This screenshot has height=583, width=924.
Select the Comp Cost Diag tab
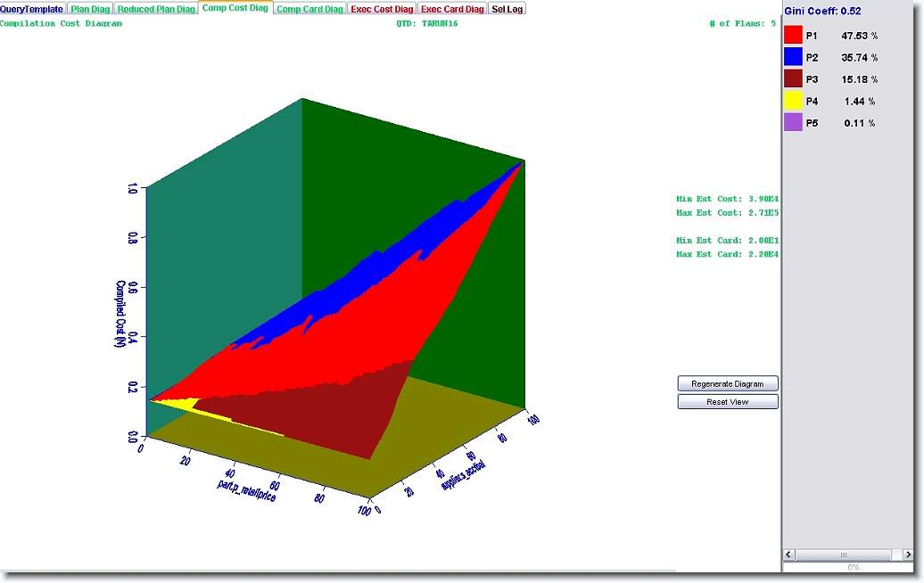point(235,8)
